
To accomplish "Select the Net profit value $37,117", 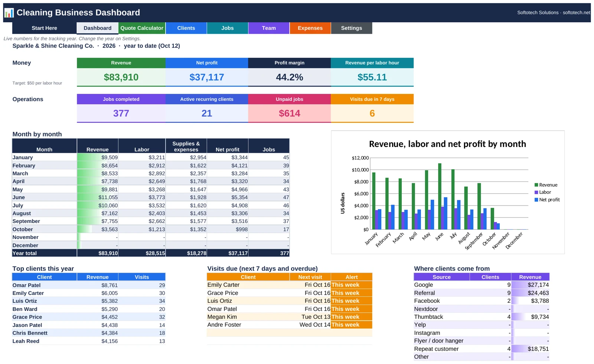I will pos(207,77).
